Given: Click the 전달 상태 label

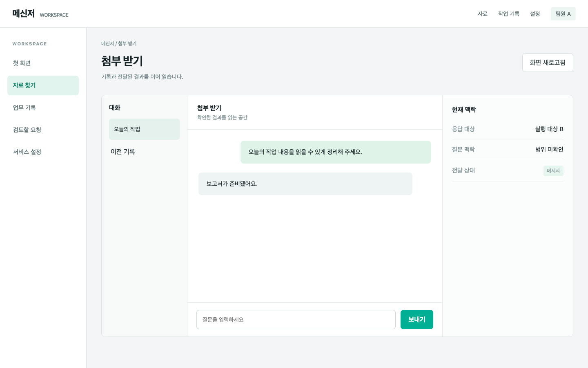Looking at the screenshot, I should coord(463,171).
